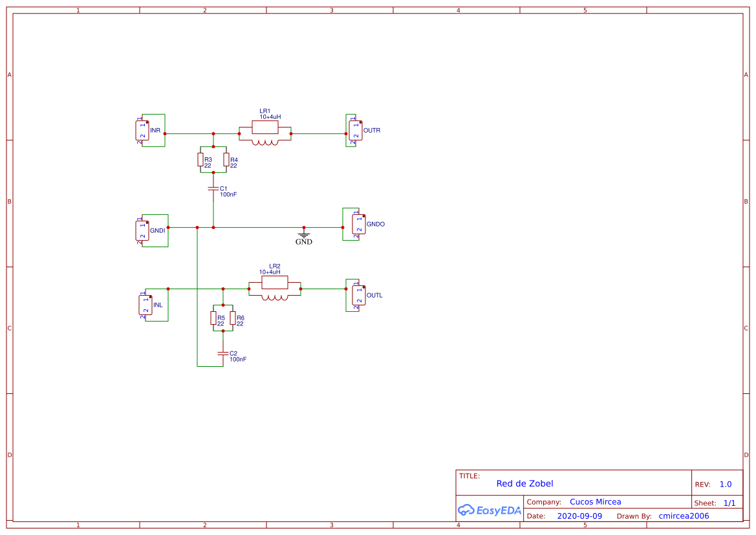
Task: Select the LR2 inductor-resistor component
Action: pyautogui.click(x=275, y=289)
